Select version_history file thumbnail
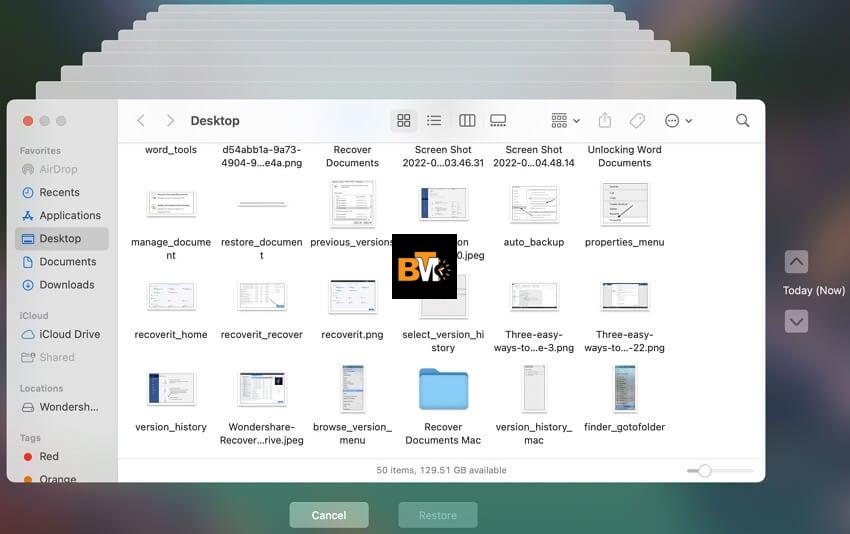 click(171, 389)
